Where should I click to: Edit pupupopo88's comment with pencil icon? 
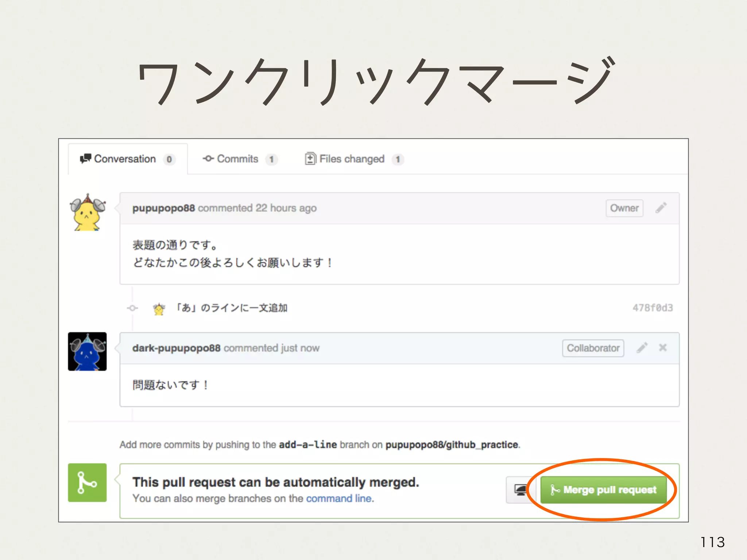click(661, 208)
